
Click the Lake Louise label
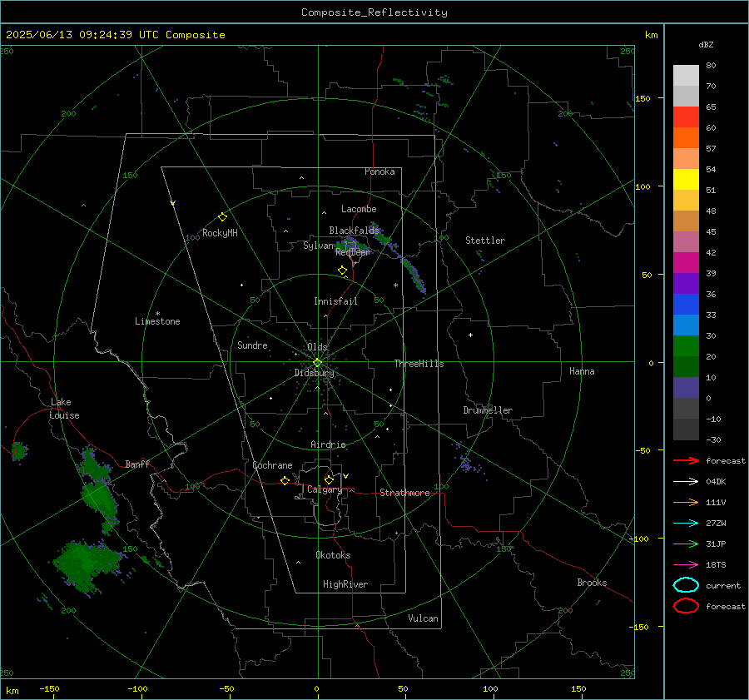pos(64,409)
